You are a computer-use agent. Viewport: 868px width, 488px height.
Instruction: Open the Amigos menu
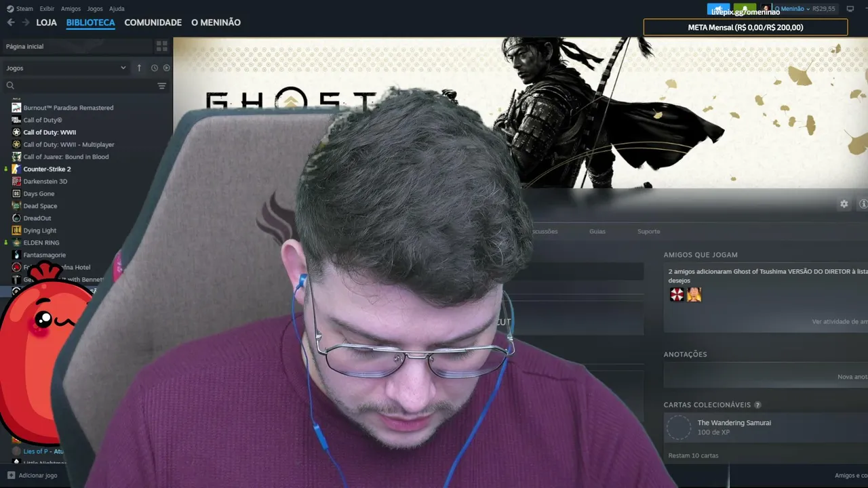pyautogui.click(x=71, y=9)
